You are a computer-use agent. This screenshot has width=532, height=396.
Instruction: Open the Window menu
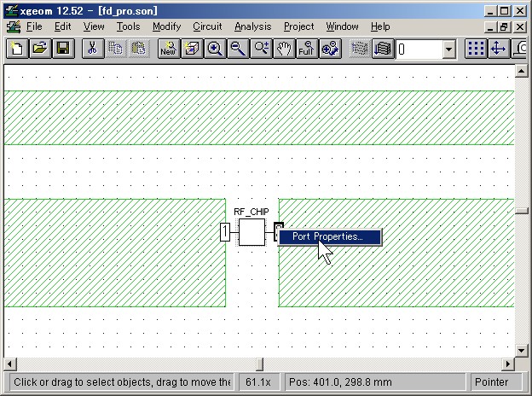[x=342, y=26]
